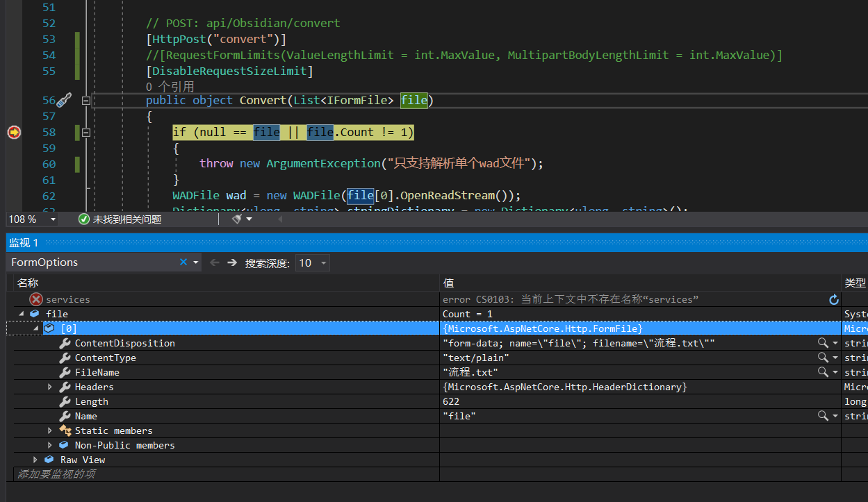Click the 监视 1 watch panel title
Image resolution: width=868 pixels, height=502 pixels.
(24, 242)
